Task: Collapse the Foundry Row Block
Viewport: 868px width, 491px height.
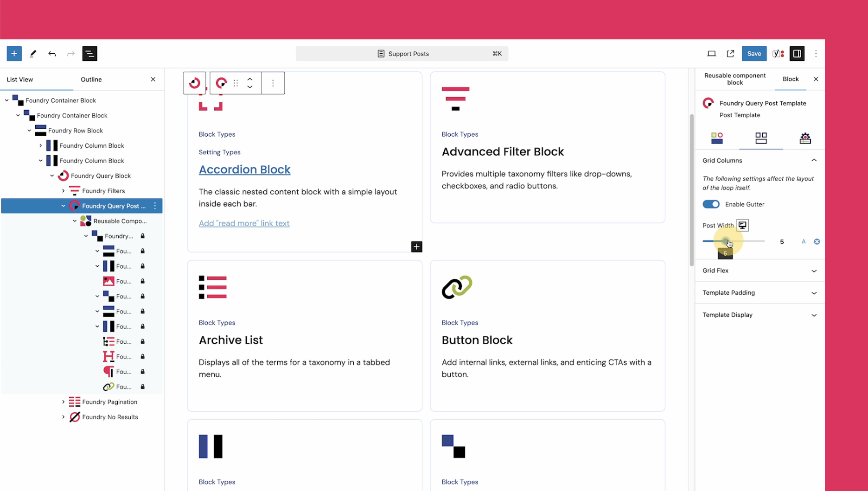Action: pos(29,131)
